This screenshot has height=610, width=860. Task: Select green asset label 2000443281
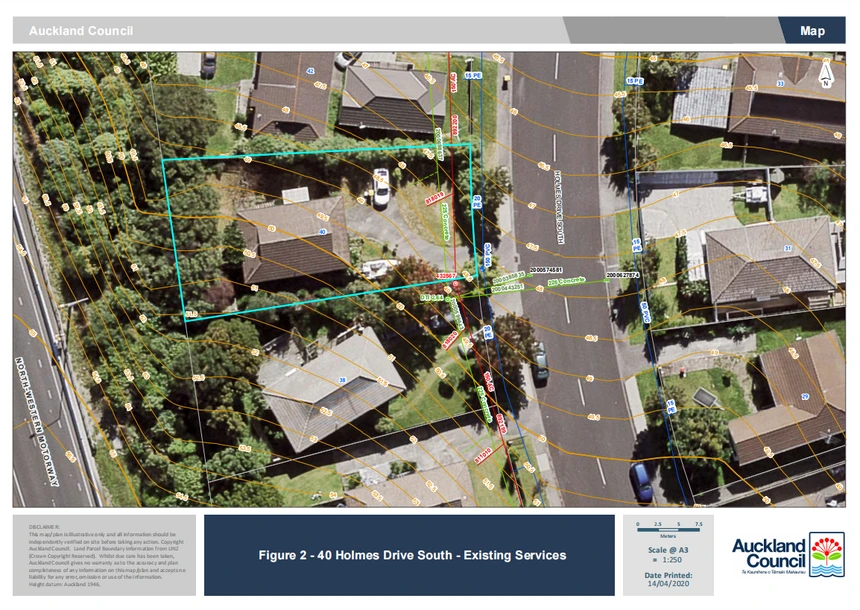(507, 288)
